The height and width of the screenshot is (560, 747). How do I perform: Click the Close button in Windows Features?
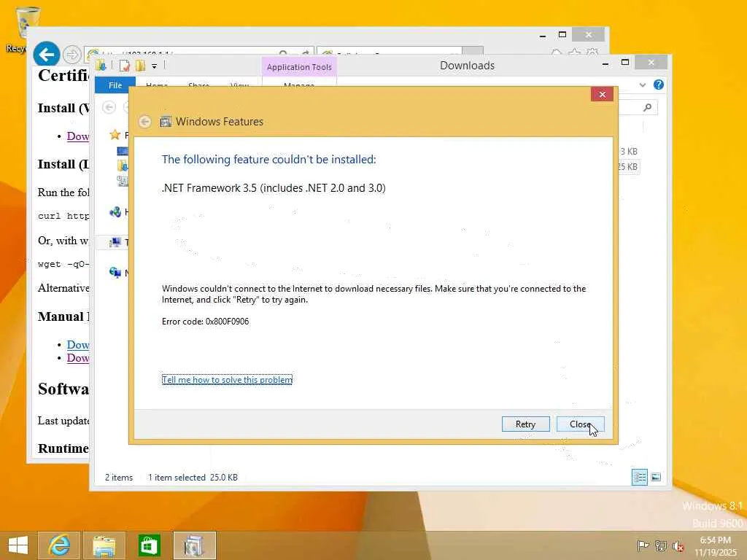tap(580, 424)
